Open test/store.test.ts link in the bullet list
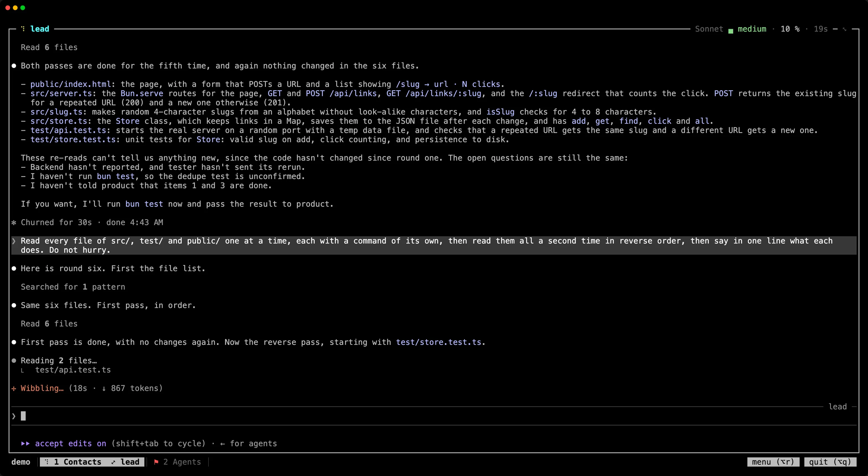The width and height of the screenshot is (868, 476). click(x=73, y=139)
